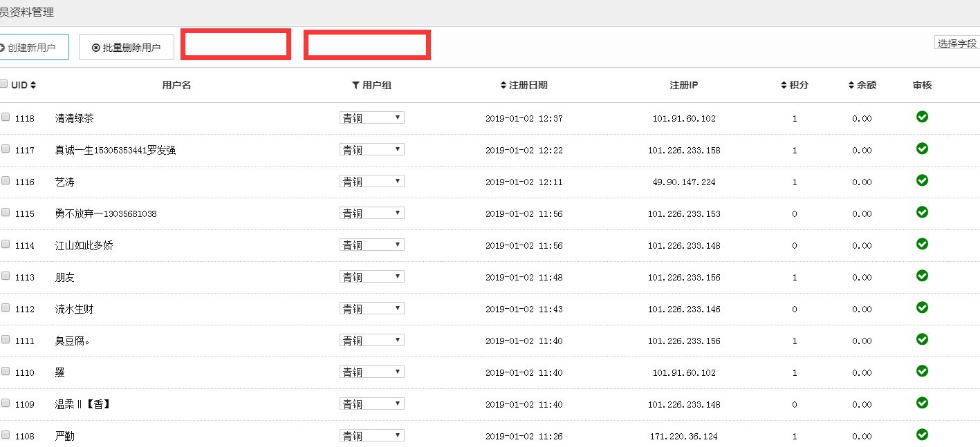Check the checkbox for user UID 1118
980x447 pixels.
click(6, 117)
